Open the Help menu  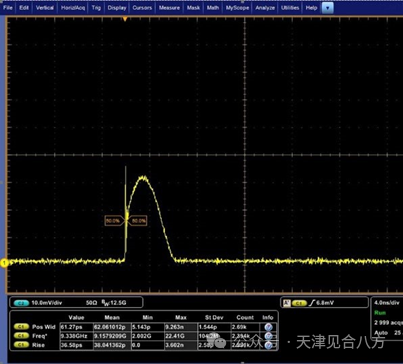311,7
